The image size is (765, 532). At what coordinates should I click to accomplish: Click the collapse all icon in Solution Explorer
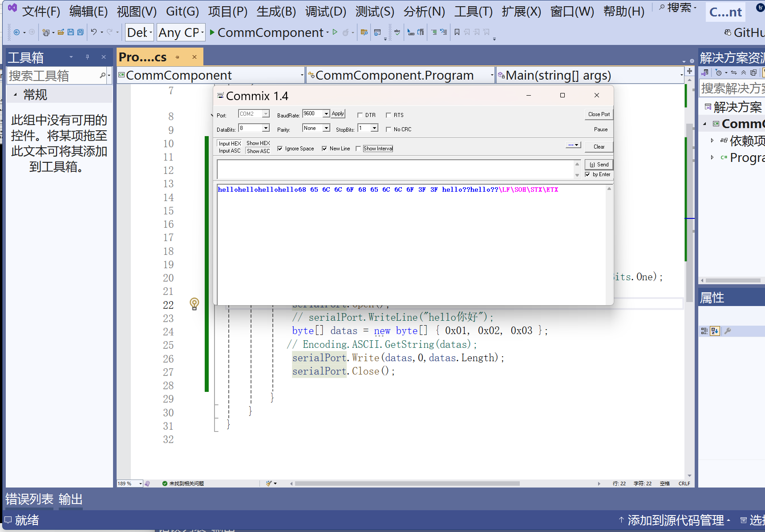pyautogui.click(x=744, y=73)
